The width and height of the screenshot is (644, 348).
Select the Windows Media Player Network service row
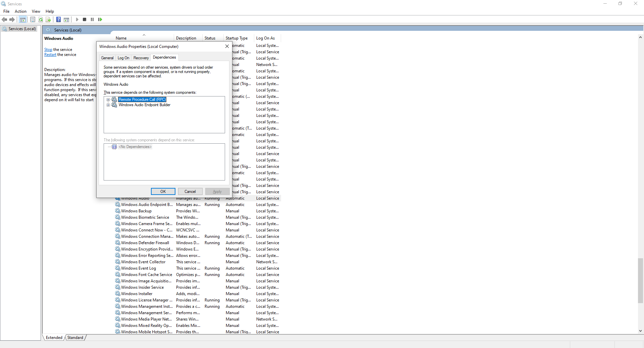click(198, 319)
